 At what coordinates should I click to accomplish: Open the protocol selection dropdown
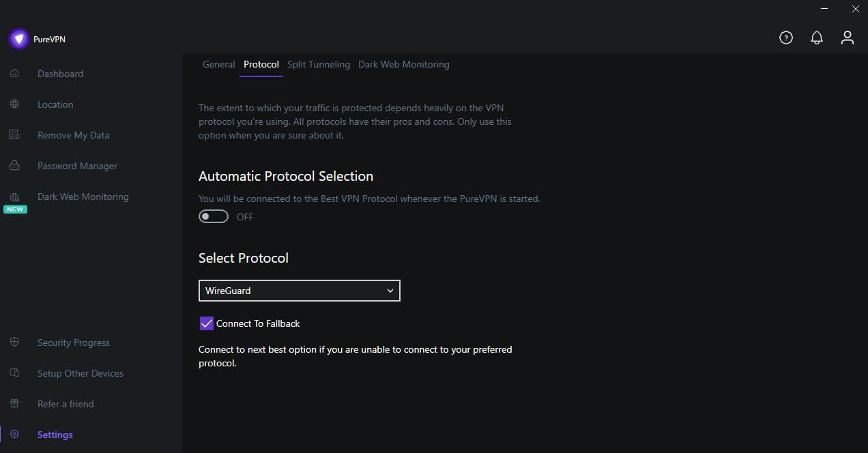point(299,290)
